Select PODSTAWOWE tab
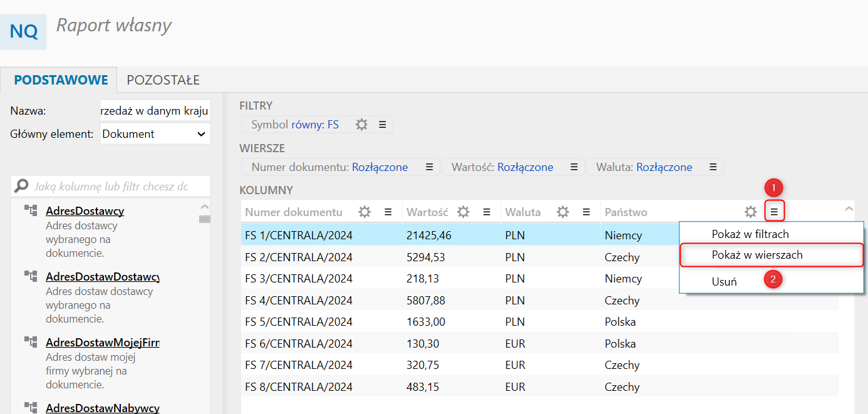This screenshot has width=868, height=414. (x=61, y=80)
